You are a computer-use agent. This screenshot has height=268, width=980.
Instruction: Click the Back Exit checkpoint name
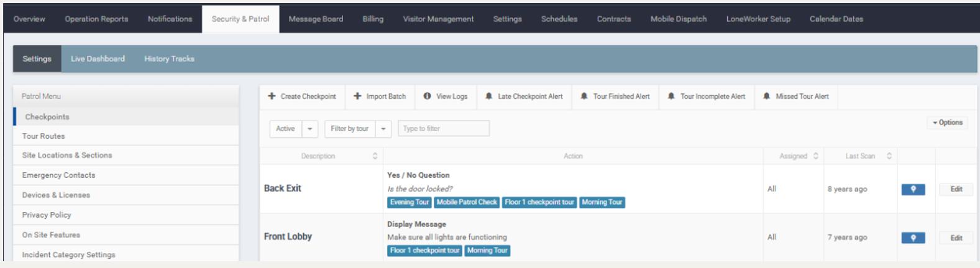pyautogui.click(x=283, y=188)
